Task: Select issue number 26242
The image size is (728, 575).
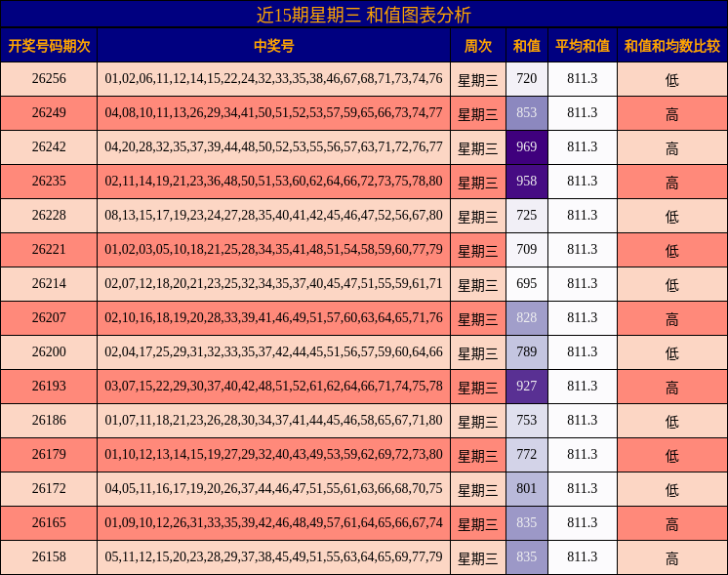Action: tap(49, 146)
